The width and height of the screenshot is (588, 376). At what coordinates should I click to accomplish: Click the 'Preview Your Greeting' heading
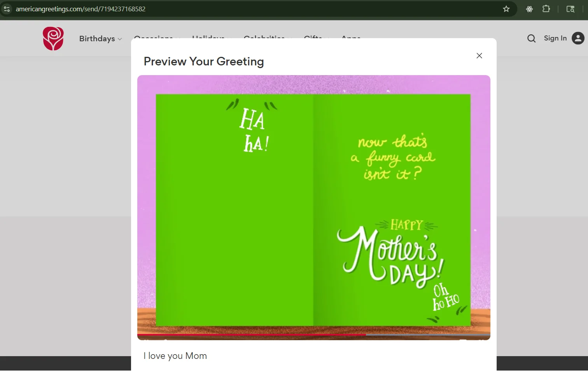[x=204, y=61]
